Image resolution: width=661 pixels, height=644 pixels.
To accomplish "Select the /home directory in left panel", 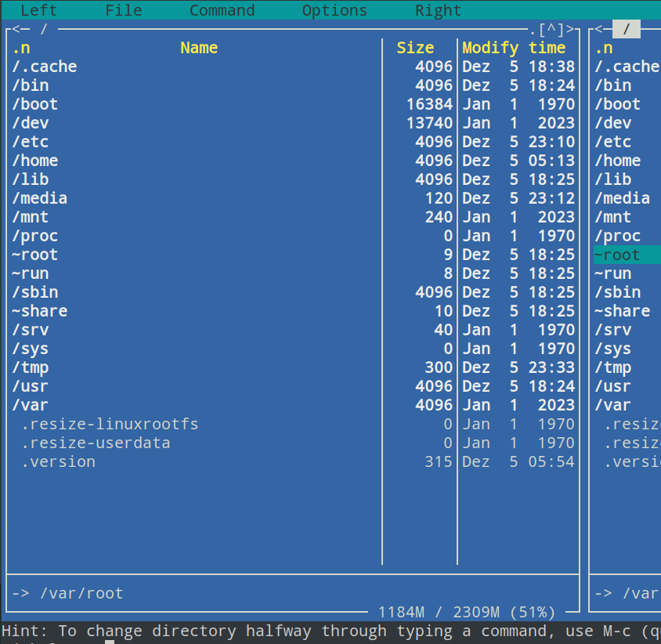I will (x=35, y=161).
